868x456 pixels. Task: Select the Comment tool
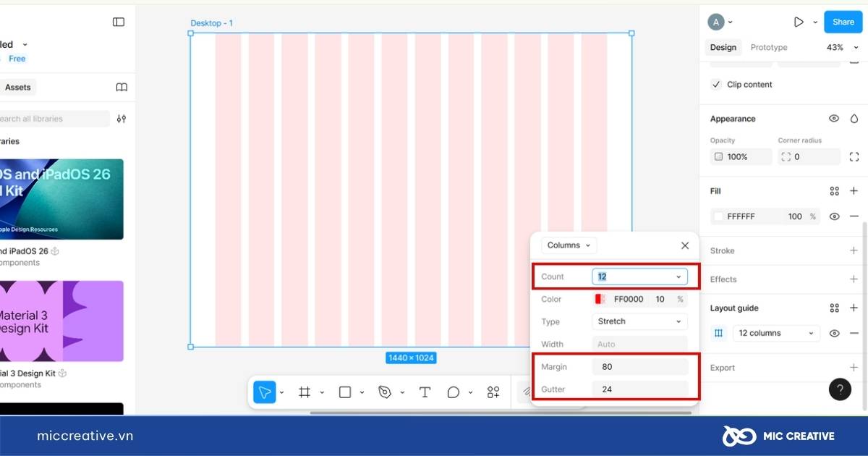[454, 392]
